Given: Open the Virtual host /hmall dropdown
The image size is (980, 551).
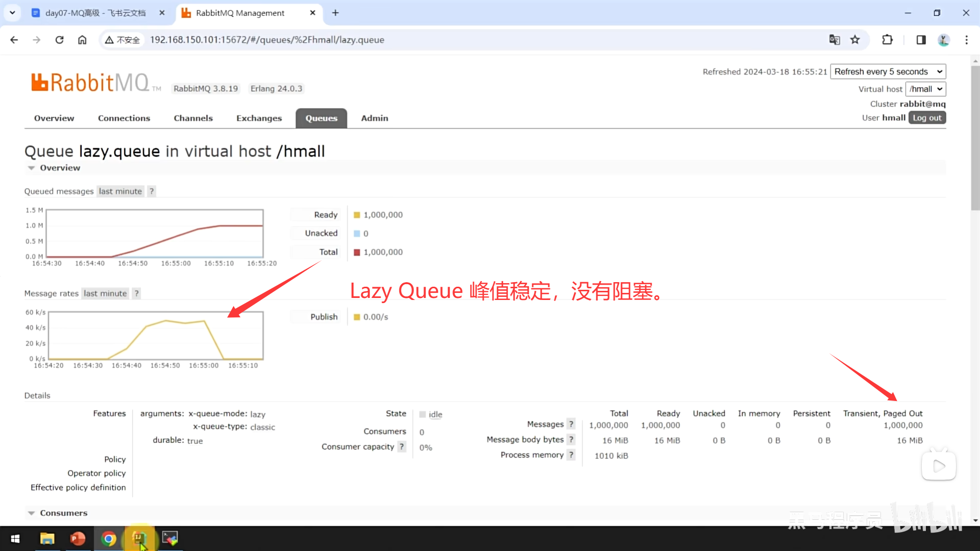Looking at the screenshot, I should click(x=925, y=89).
